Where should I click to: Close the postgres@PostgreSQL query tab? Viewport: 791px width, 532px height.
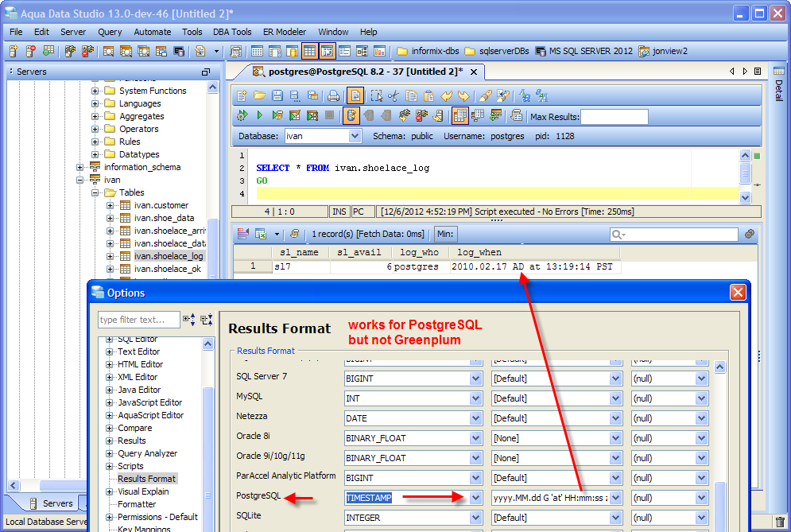coord(474,72)
